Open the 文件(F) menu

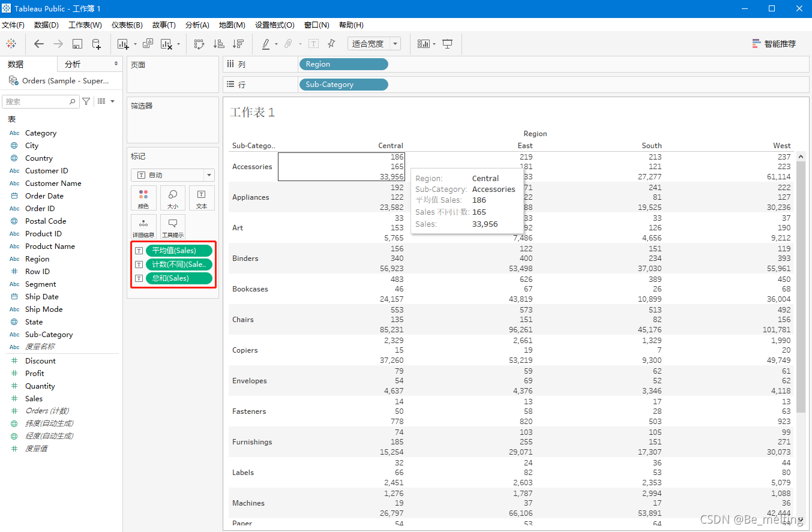click(13, 25)
